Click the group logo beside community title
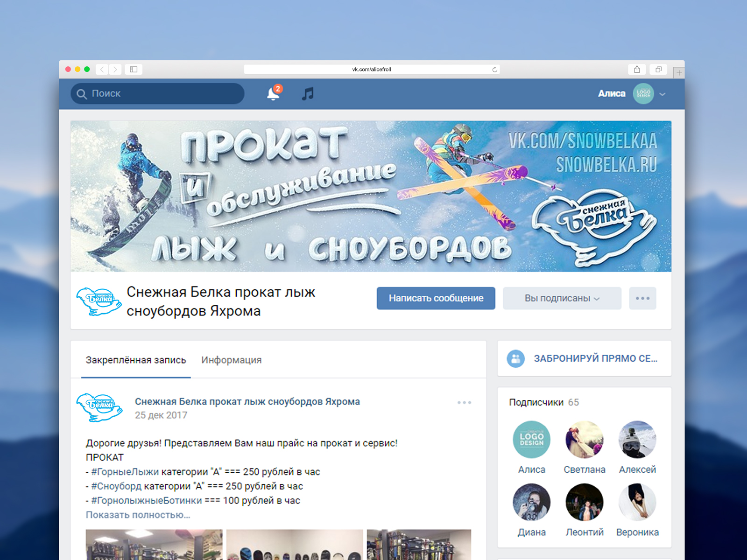This screenshot has width=747, height=560. tap(99, 301)
